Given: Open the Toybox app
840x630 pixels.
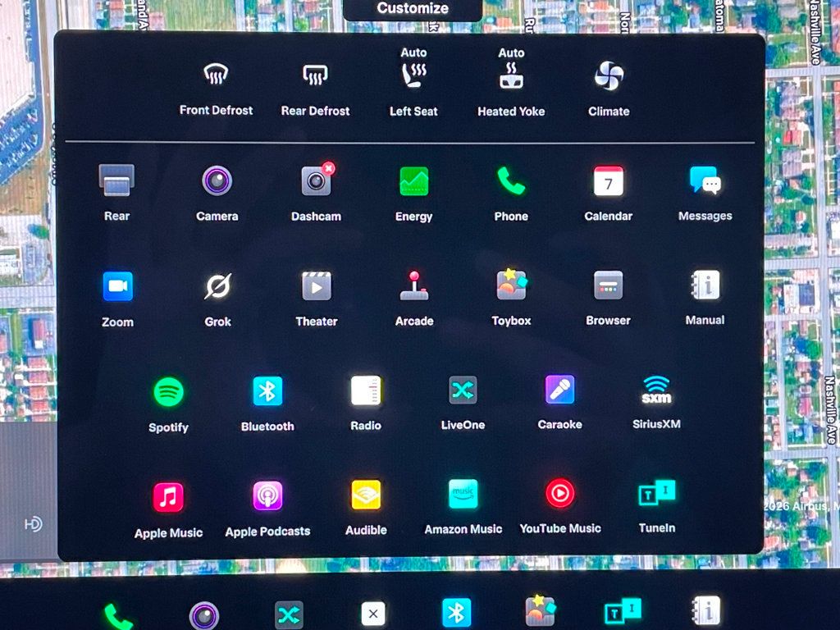Looking at the screenshot, I should click(511, 285).
